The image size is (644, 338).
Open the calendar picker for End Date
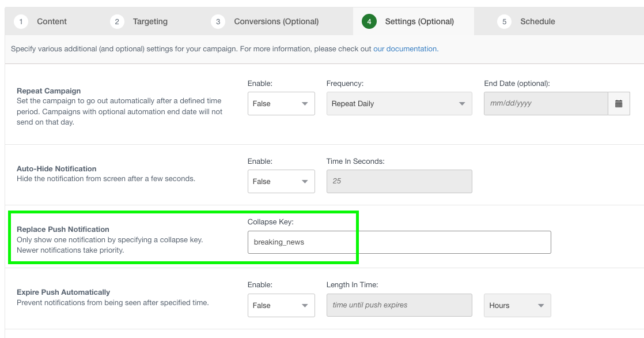point(619,104)
